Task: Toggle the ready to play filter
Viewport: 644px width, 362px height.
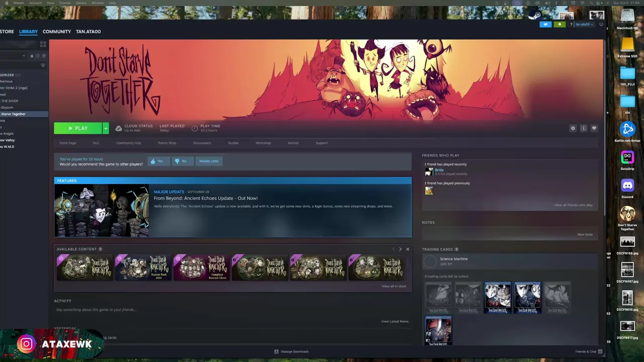Action: pos(44,56)
